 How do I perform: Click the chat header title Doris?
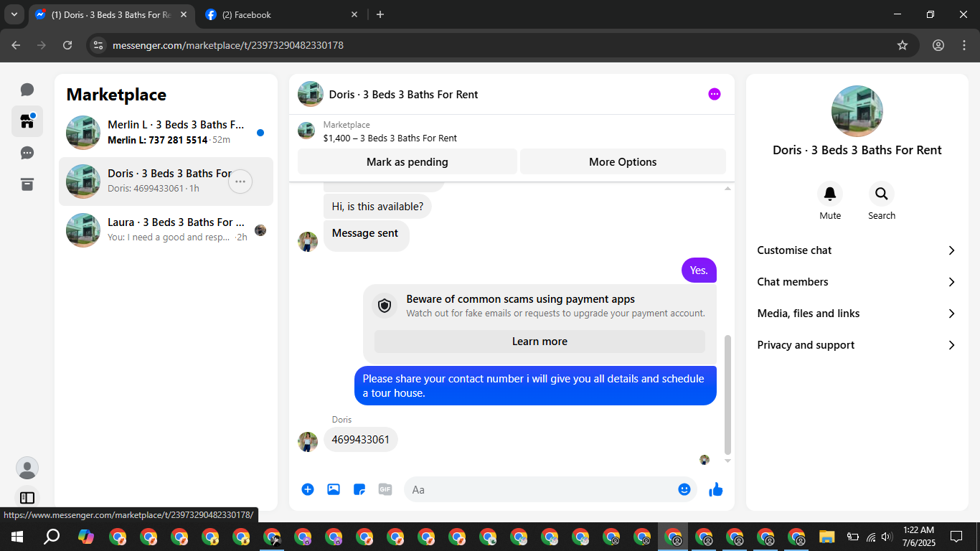403,94
